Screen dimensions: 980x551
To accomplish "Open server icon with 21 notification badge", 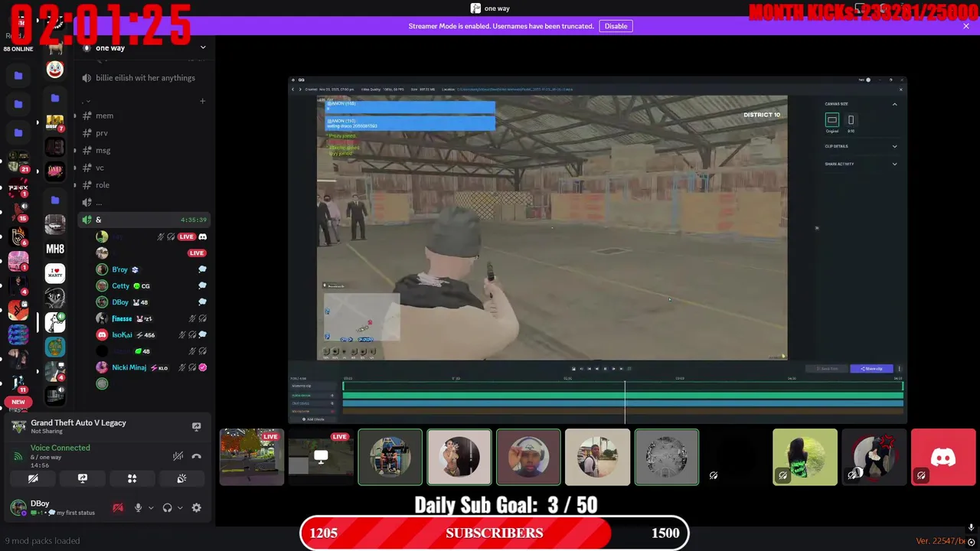I will pyautogui.click(x=18, y=161).
